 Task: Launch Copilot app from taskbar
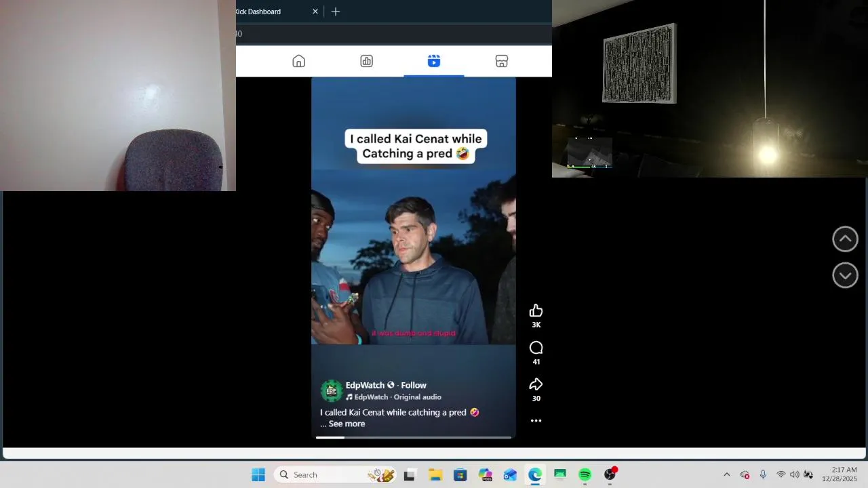click(485, 475)
